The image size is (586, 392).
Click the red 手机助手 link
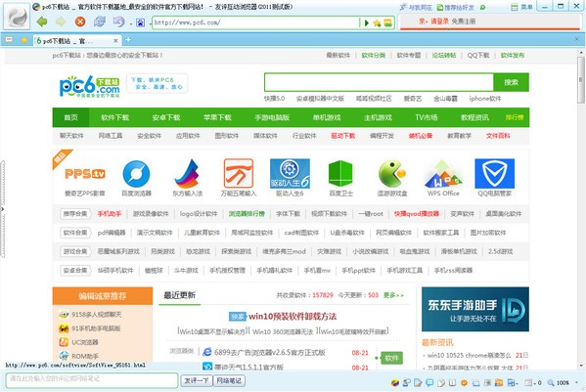pos(110,213)
